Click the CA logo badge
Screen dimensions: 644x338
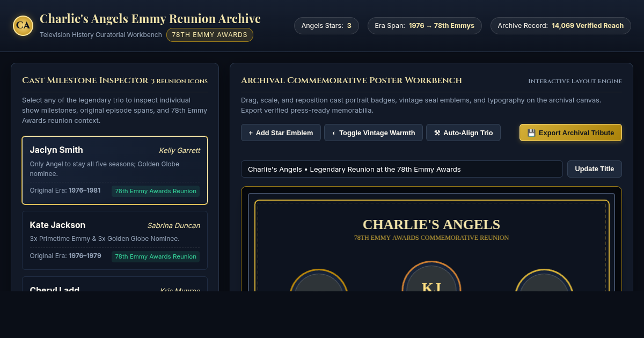(23, 25)
